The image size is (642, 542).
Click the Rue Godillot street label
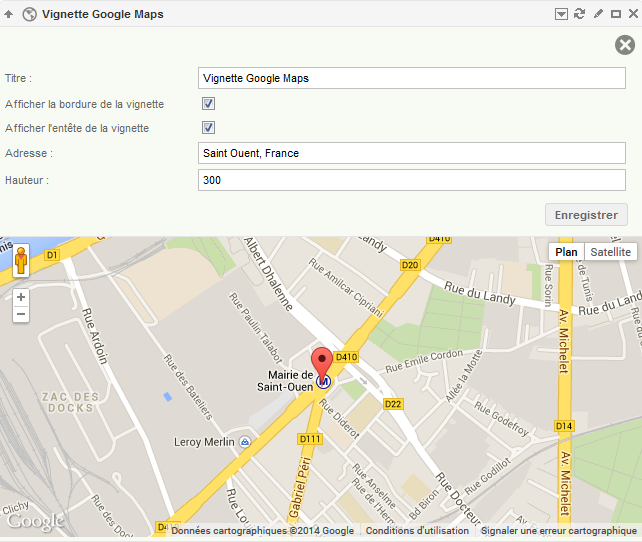488,477
